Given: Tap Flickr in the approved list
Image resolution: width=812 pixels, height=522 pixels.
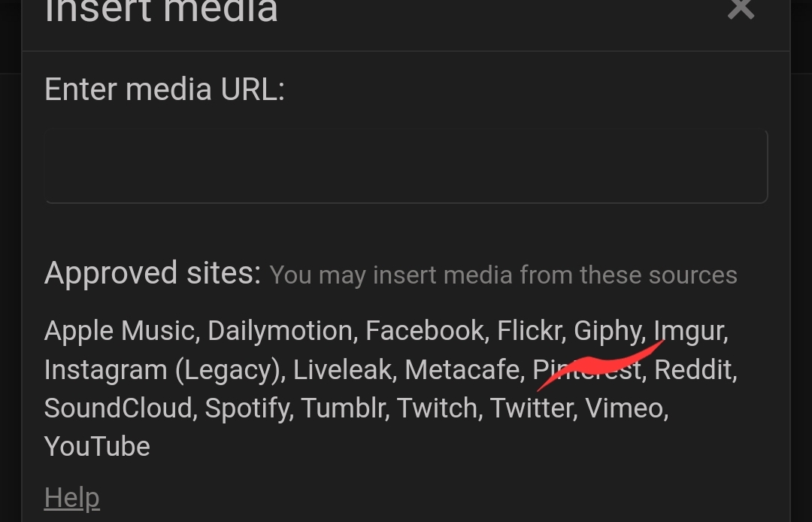Looking at the screenshot, I should point(529,331).
